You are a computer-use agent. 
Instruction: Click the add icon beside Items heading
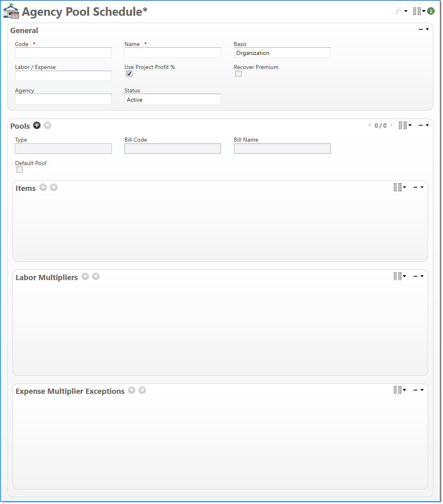[x=43, y=188]
